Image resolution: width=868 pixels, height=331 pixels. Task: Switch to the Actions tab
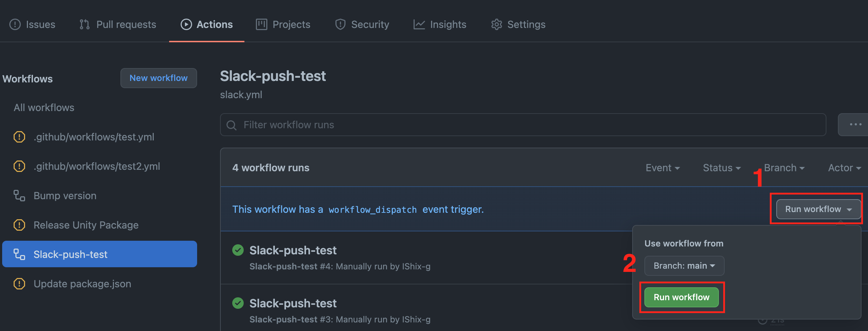(x=207, y=24)
